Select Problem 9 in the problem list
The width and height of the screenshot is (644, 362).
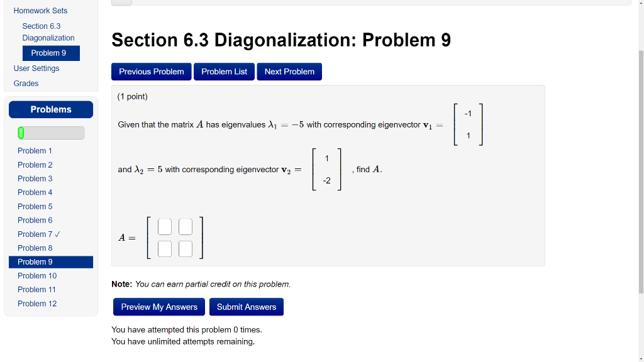(35, 261)
